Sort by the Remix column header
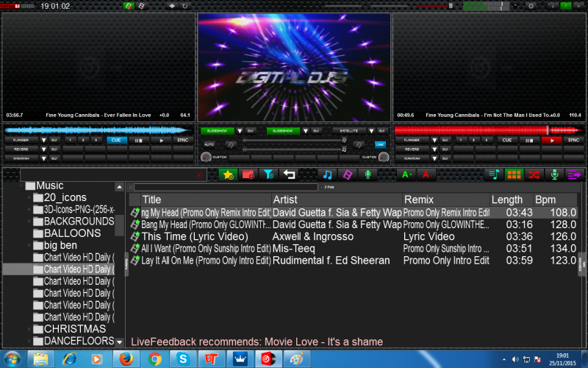This screenshot has width=588, height=368. coord(446,199)
